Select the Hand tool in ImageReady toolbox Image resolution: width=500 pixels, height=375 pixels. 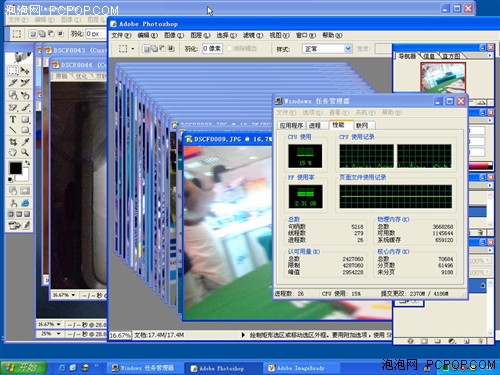point(13,152)
